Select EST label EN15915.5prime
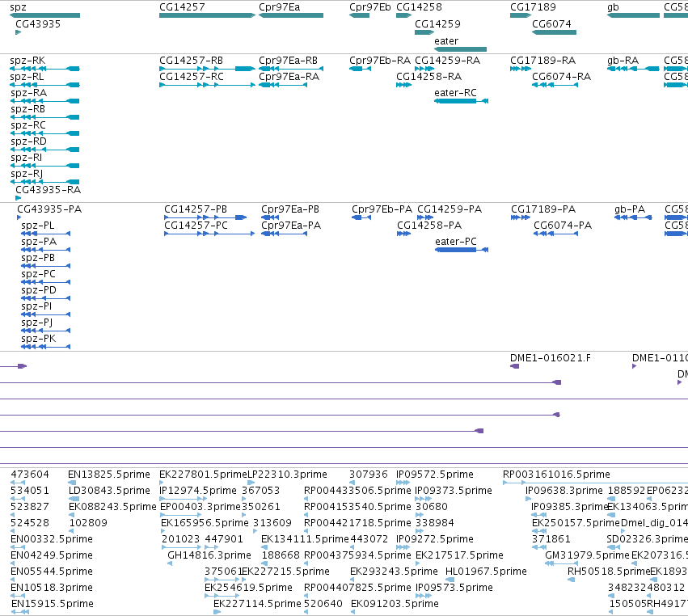The width and height of the screenshot is (688, 616). (x=53, y=604)
